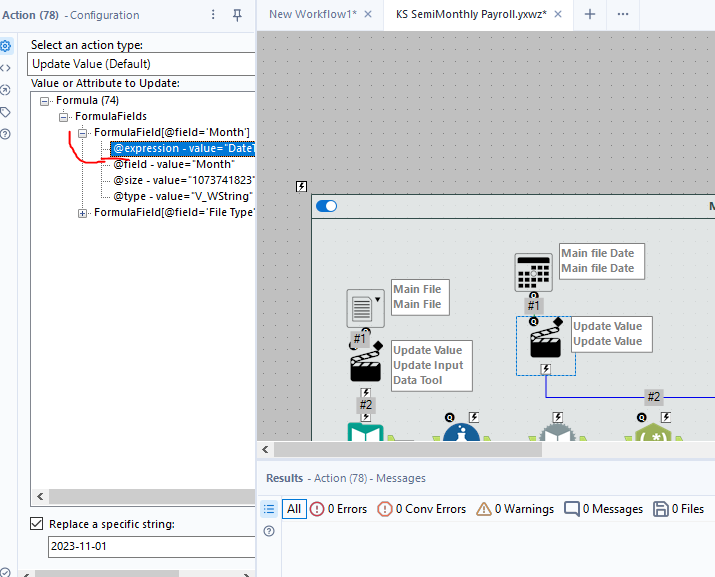Viewport: 715px width, 577px height.
Task: Pin the Configuration panel
Action: pyautogui.click(x=237, y=15)
